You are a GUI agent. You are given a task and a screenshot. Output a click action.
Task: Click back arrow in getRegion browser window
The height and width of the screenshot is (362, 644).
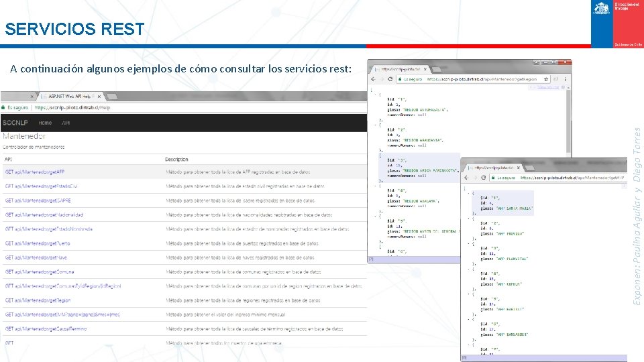pyautogui.click(x=373, y=79)
